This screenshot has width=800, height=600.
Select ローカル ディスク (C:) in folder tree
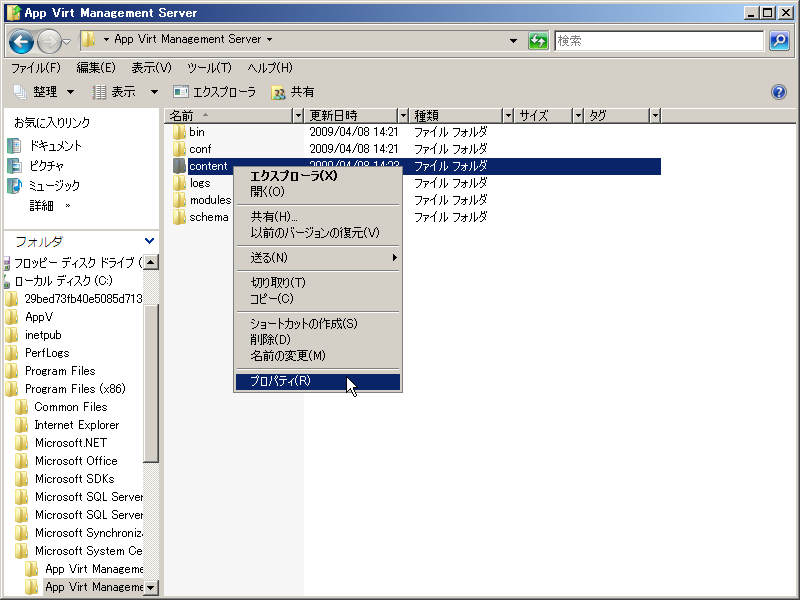click(63, 281)
